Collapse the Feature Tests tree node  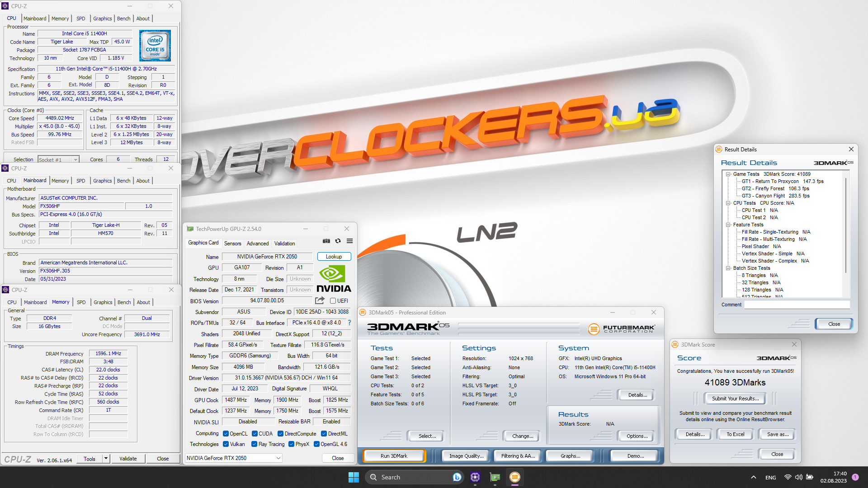pos(728,225)
